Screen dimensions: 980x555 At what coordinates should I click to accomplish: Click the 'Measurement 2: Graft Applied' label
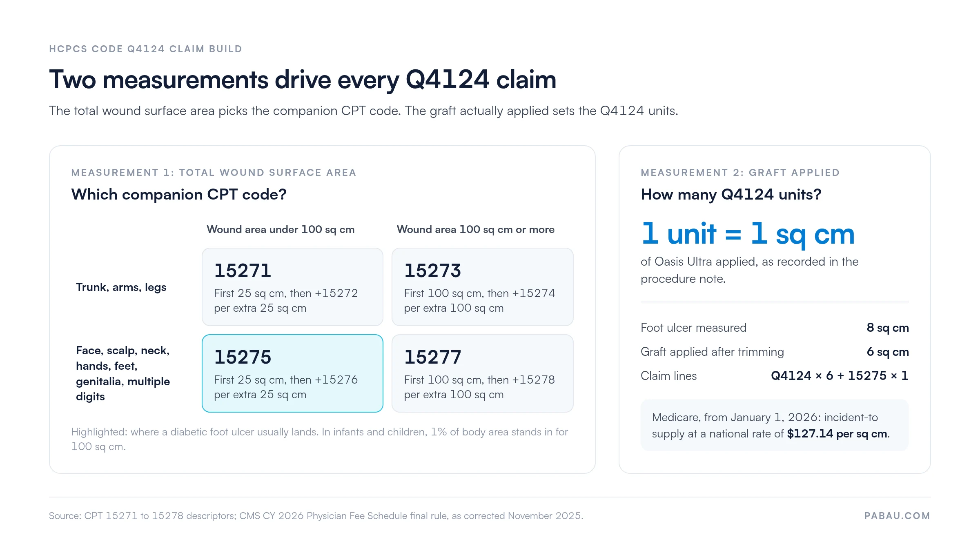click(x=740, y=173)
